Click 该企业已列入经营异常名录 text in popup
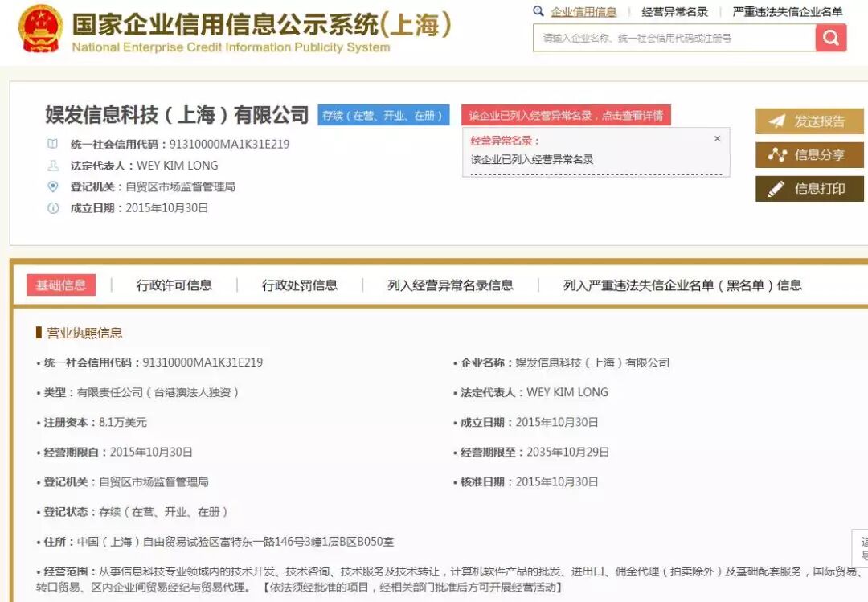The height and width of the screenshot is (602, 868). [x=531, y=159]
